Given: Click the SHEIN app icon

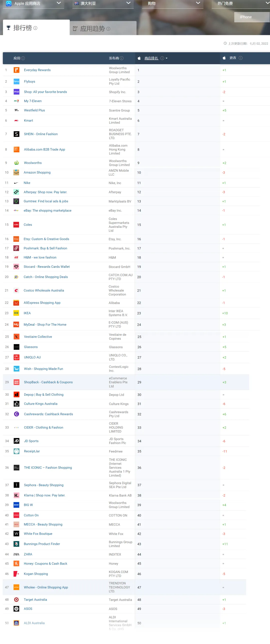Looking at the screenshot, I should [x=16, y=134].
